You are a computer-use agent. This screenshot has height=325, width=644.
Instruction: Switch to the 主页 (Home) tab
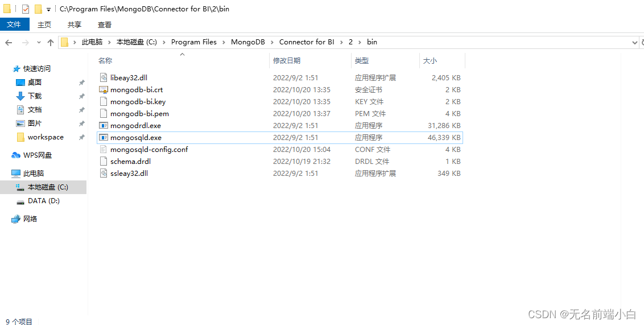(x=44, y=24)
